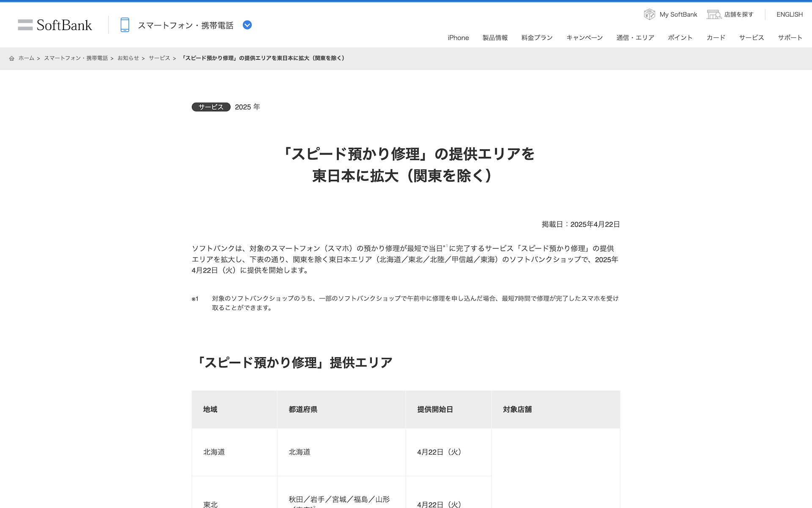The height and width of the screenshot is (508, 812).
Task: Open the 製品情報 menu
Action: coord(495,38)
